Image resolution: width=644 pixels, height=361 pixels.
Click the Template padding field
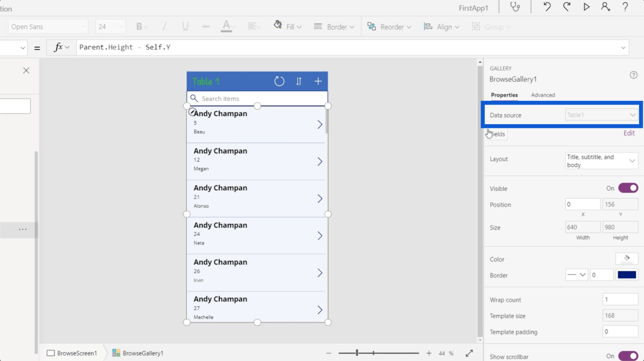620,331
